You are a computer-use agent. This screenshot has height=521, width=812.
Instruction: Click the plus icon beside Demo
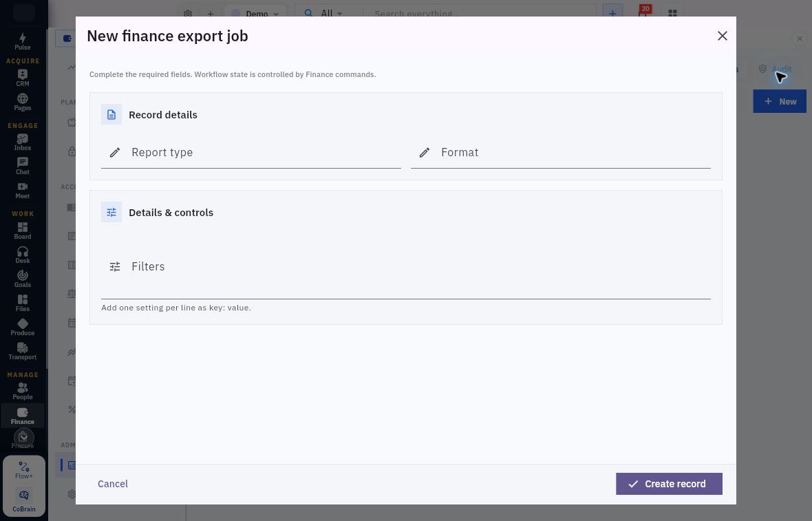(211, 14)
